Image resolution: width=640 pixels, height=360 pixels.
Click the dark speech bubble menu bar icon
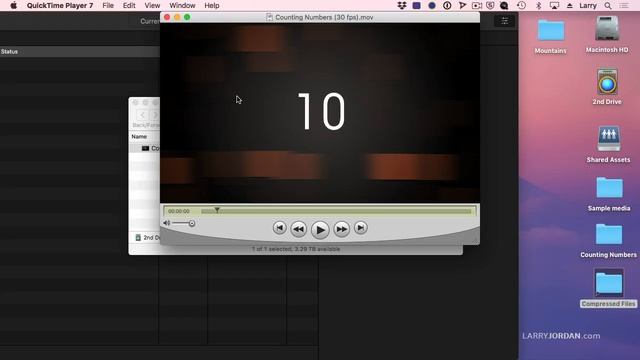pyautogui.click(x=504, y=6)
